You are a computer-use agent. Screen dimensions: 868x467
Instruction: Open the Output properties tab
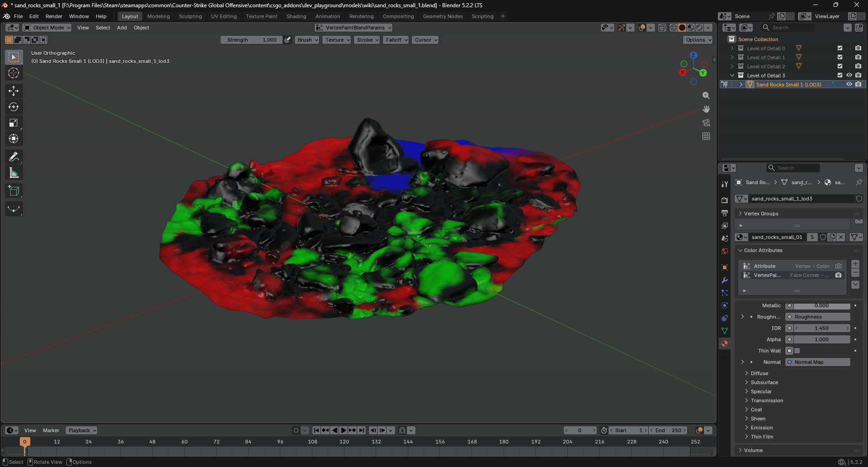(725, 213)
